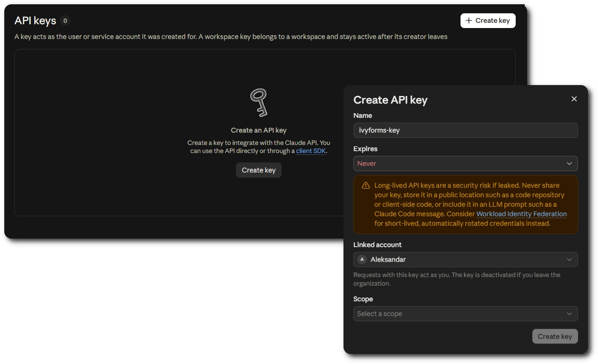Click the 'Create an API key' empty state heading
Viewport: 598px width, 364px height.
259,130
